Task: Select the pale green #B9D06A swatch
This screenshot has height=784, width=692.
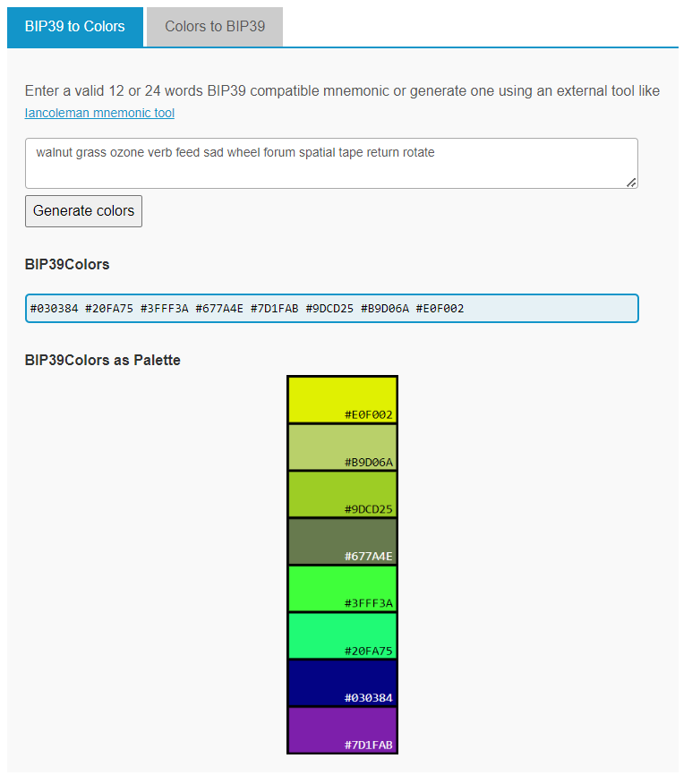Action: [342, 447]
